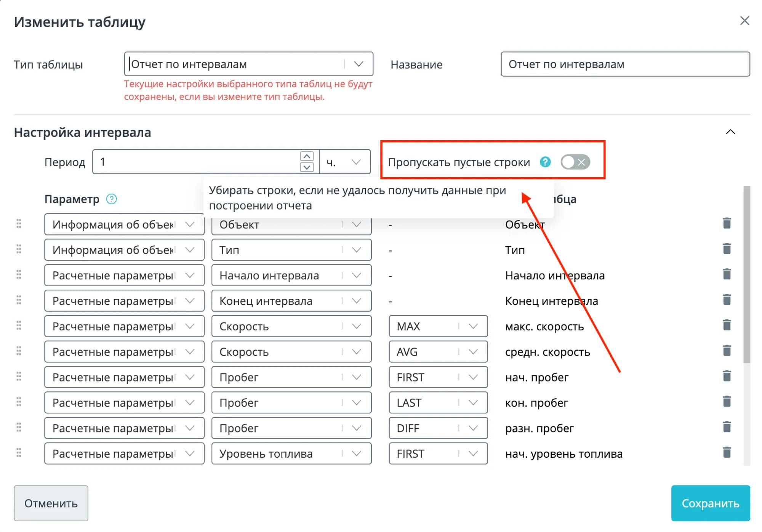Click the parameters list vertical scrollbar
762x532 pixels.
[x=746, y=274]
